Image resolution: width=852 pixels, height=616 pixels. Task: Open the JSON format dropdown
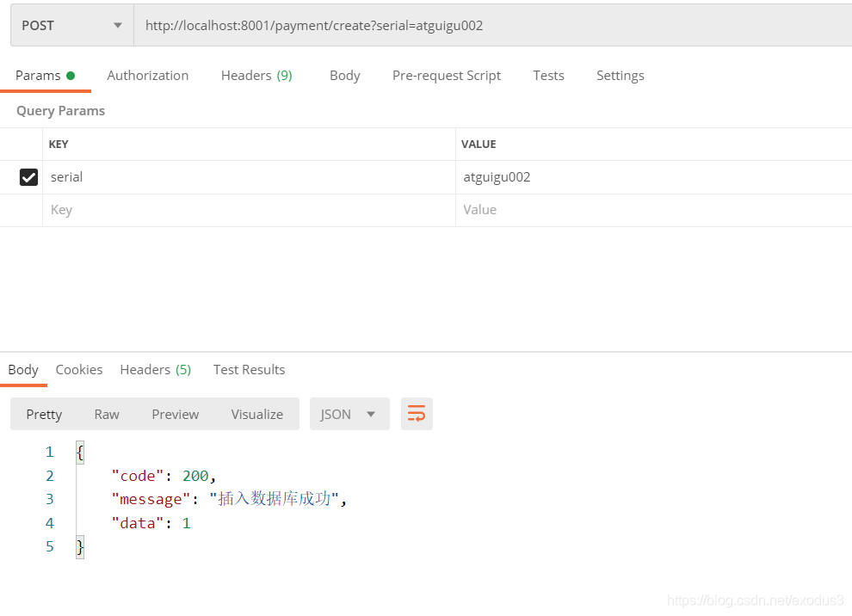tap(349, 414)
